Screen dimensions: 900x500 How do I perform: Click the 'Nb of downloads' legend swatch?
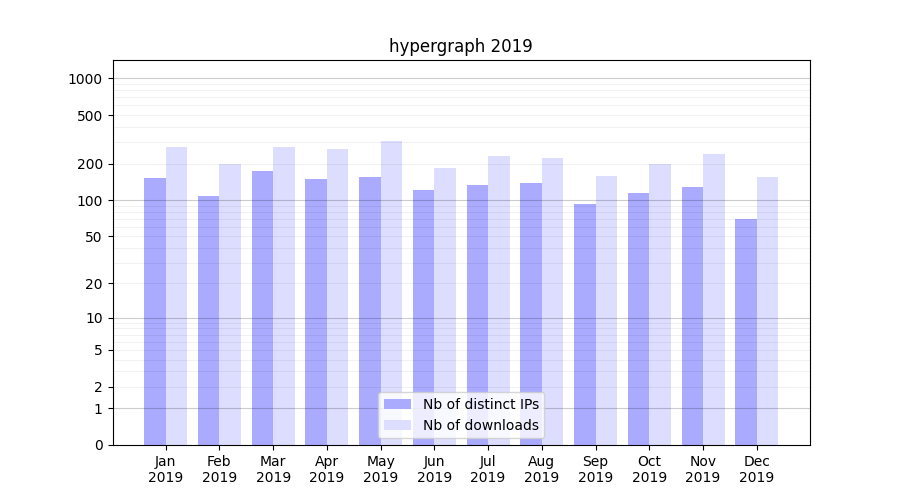397,425
